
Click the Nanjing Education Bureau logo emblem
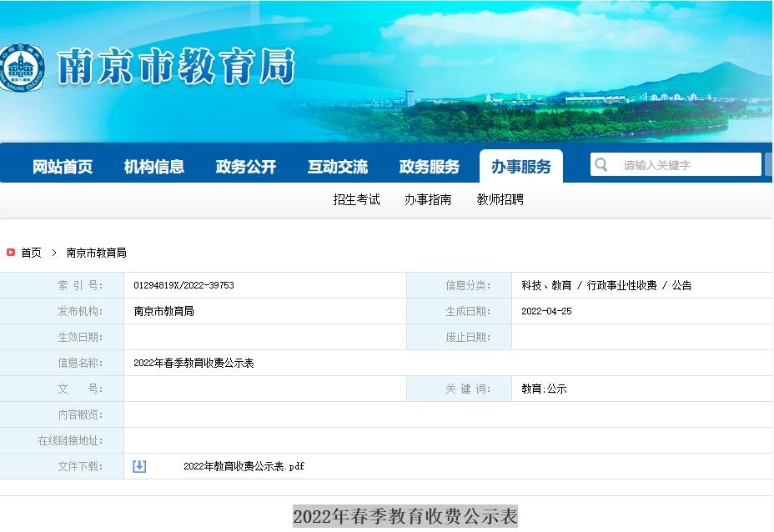click(x=21, y=67)
